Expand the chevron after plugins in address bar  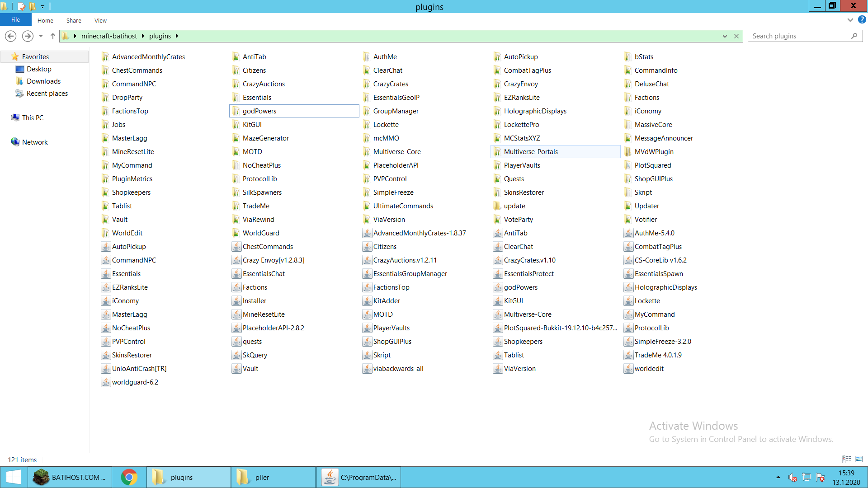(x=177, y=36)
